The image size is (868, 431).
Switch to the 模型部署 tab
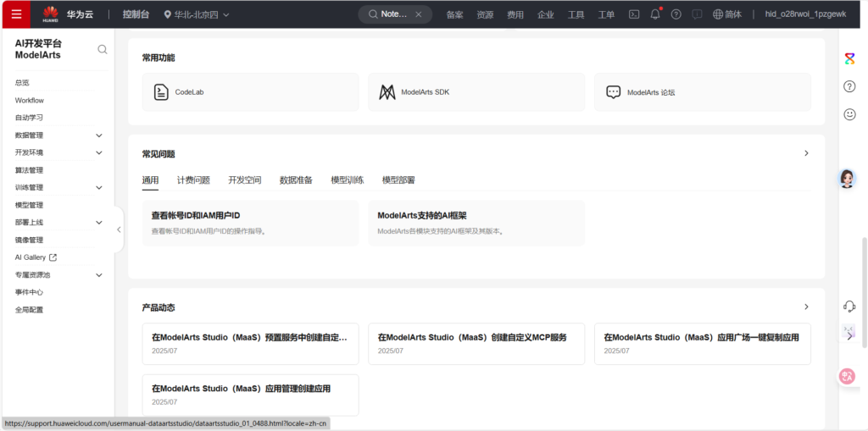[x=398, y=180]
